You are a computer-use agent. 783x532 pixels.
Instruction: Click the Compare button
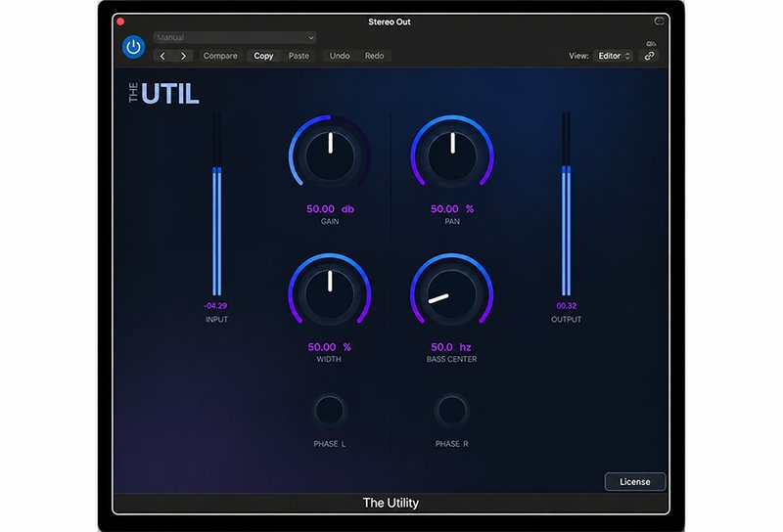[220, 56]
